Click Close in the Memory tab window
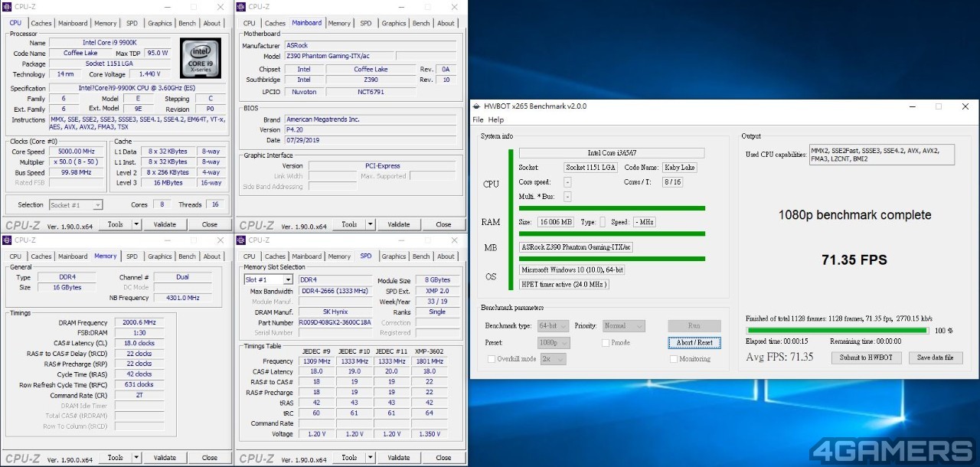Image resolution: width=980 pixels, height=467 pixels. (210, 458)
